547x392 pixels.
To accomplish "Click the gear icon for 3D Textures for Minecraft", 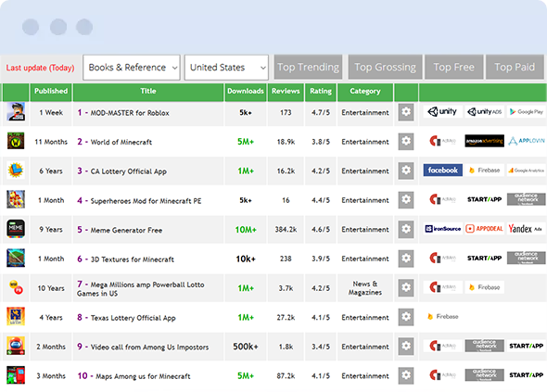I will click(406, 259).
